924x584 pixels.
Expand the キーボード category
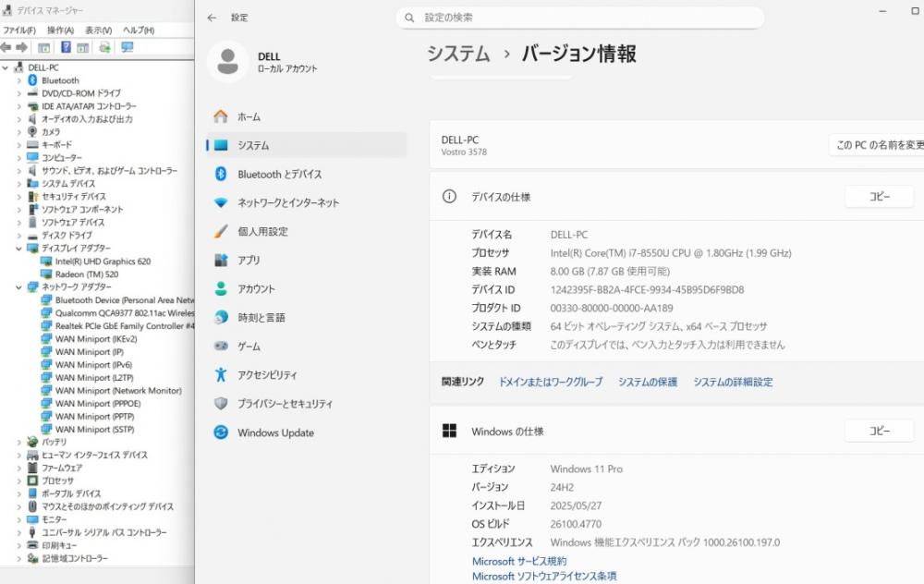[x=18, y=145]
